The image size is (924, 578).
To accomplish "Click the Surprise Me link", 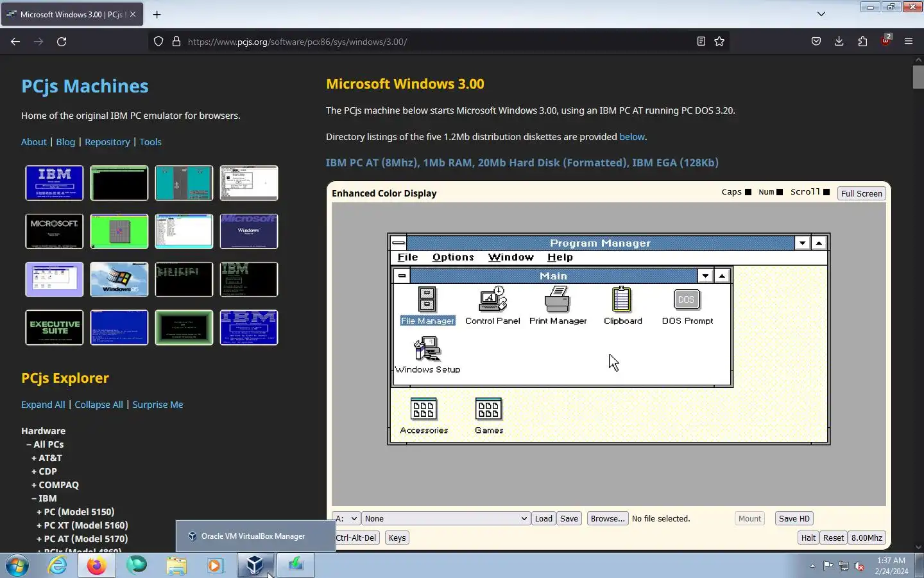I will tap(158, 405).
